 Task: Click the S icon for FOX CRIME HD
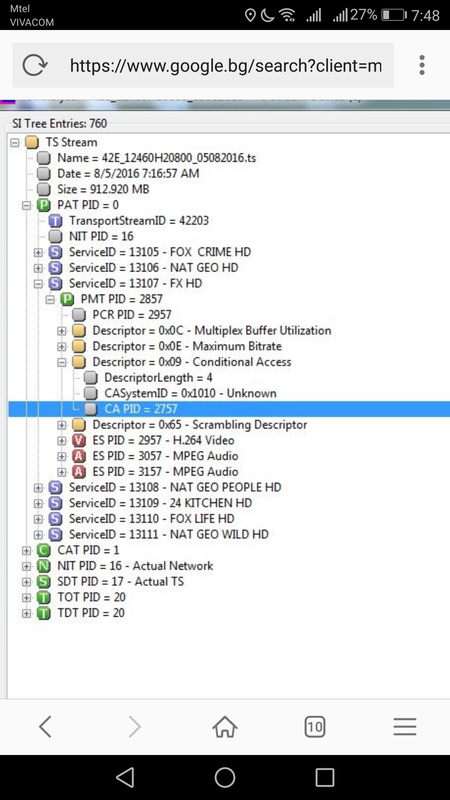(x=55, y=252)
